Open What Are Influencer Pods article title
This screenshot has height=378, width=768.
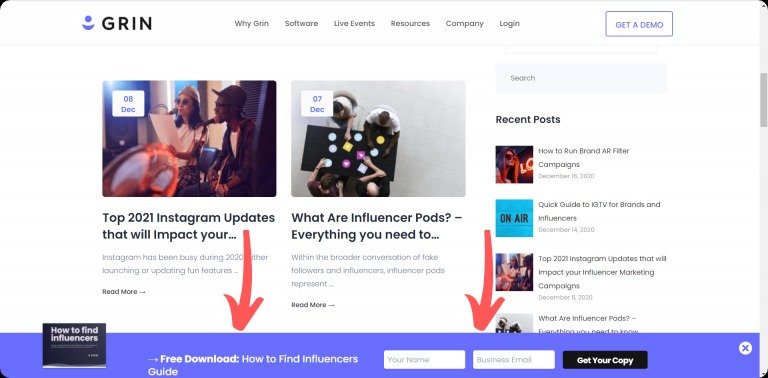pyautogui.click(x=377, y=226)
